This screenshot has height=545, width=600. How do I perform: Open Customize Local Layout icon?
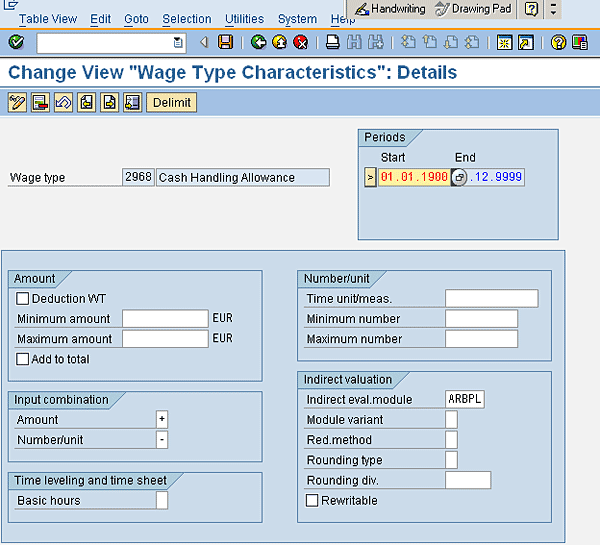(x=580, y=42)
